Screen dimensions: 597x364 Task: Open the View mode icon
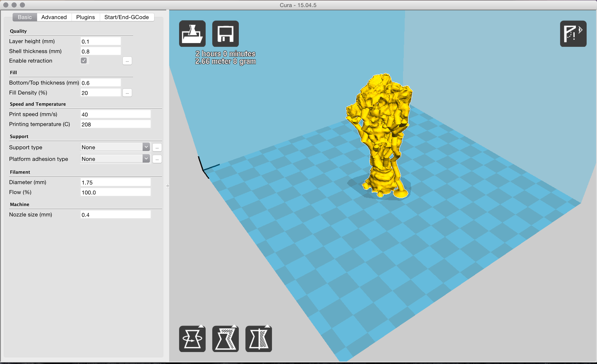click(x=573, y=34)
